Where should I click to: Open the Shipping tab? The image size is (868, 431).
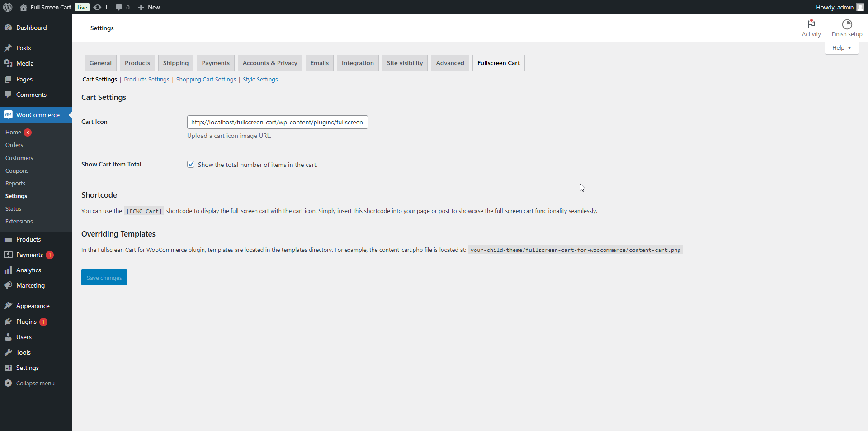click(x=176, y=63)
